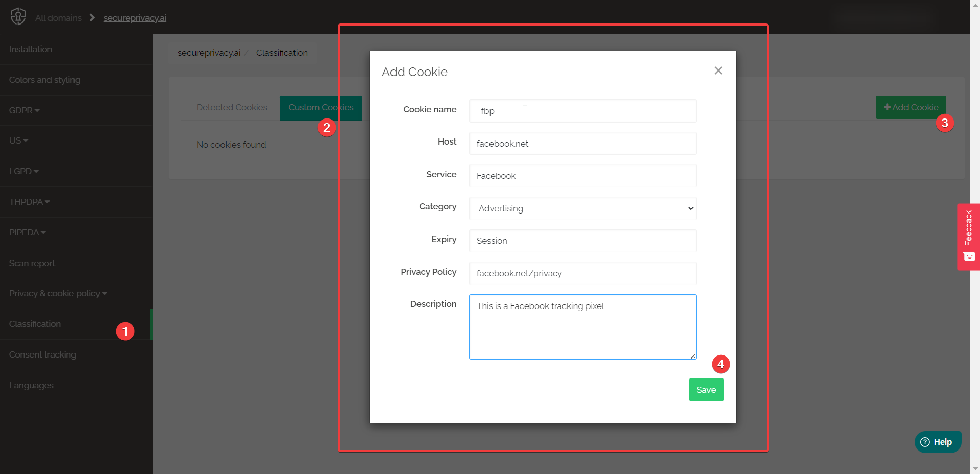980x474 pixels.
Task: Save the new _fbp cookie
Action: click(x=706, y=389)
